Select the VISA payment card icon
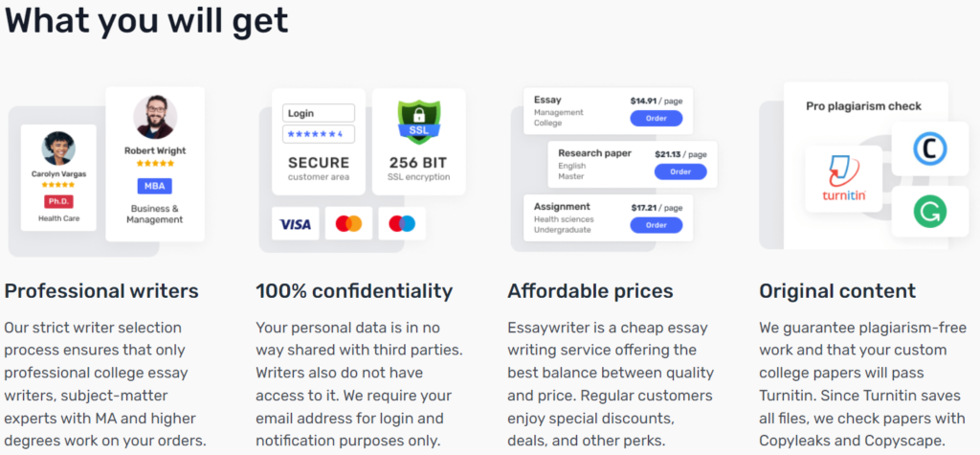980x455 pixels. (x=295, y=223)
